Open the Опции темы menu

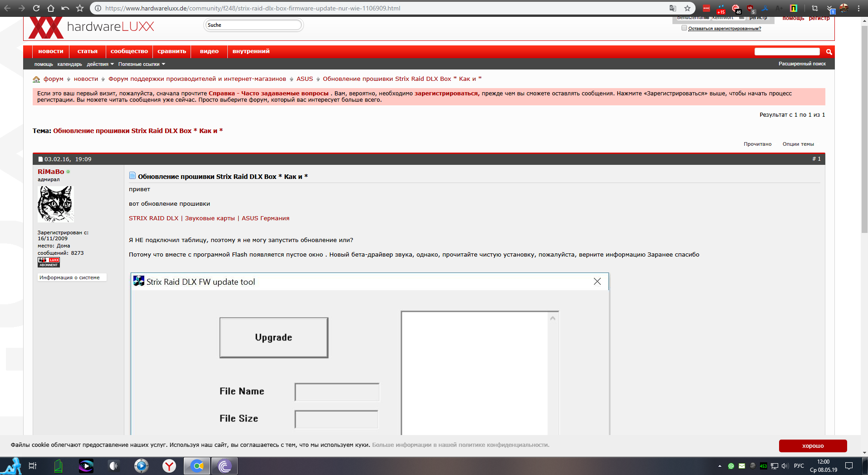coord(798,144)
